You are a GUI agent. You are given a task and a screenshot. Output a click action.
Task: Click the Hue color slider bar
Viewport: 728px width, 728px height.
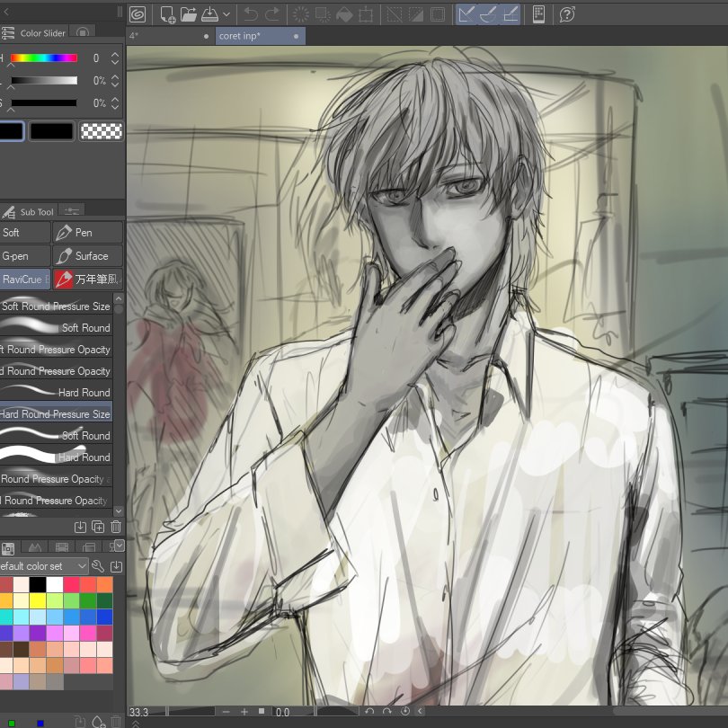pos(44,58)
